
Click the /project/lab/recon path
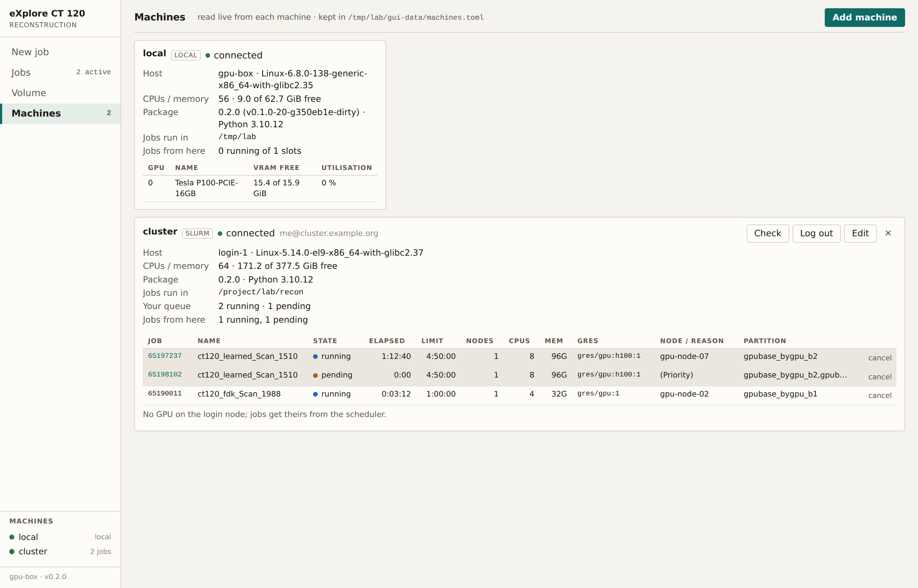point(261,292)
